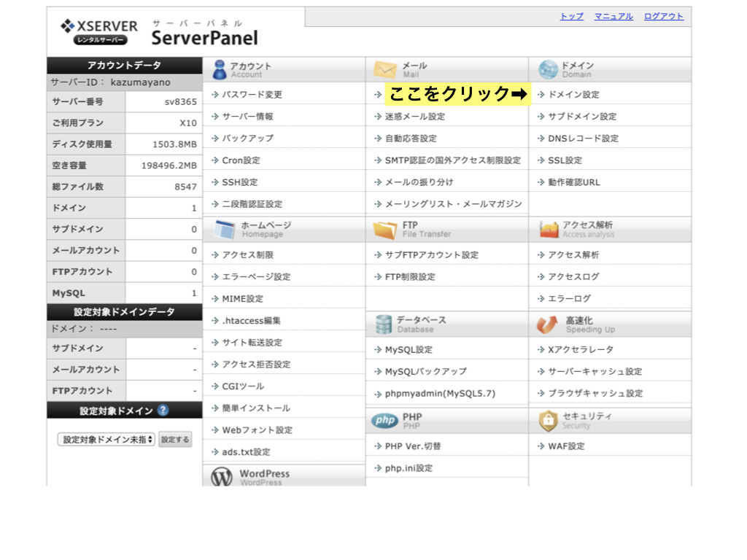The width and height of the screenshot is (747, 560).
Task: Open Xアクセラレータ
Action: [581, 350]
